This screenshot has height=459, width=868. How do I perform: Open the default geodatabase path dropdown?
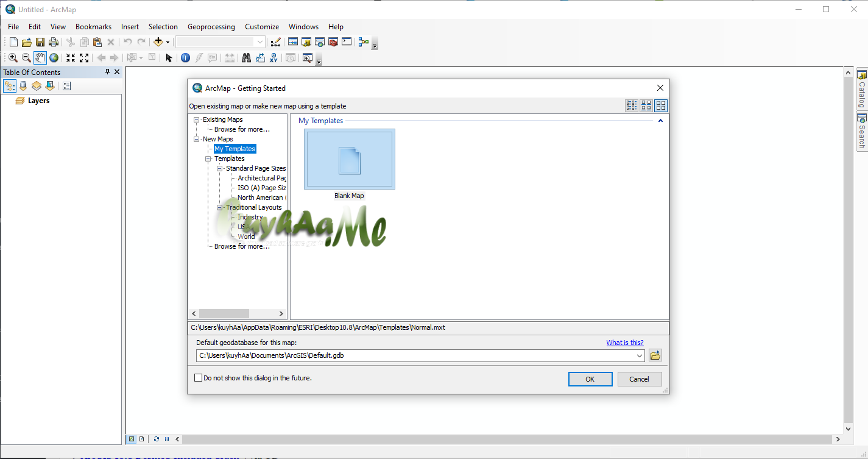640,355
